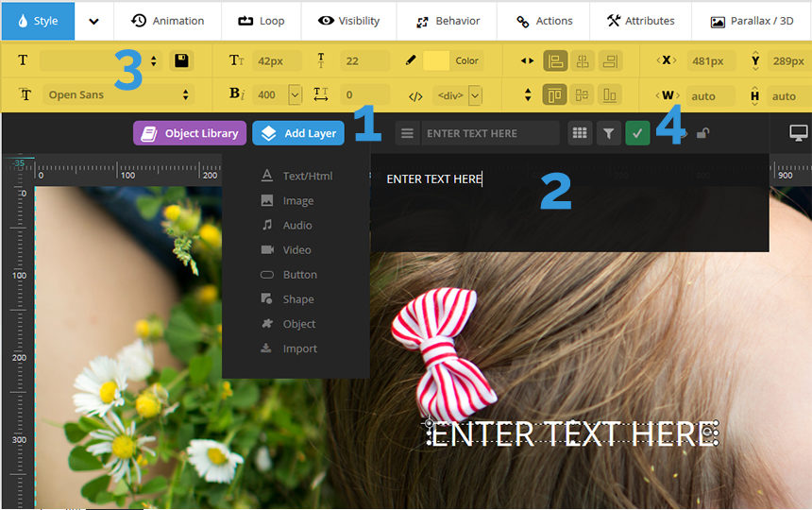
Task: Open the Behavior tab
Action: (x=448, y=21)
